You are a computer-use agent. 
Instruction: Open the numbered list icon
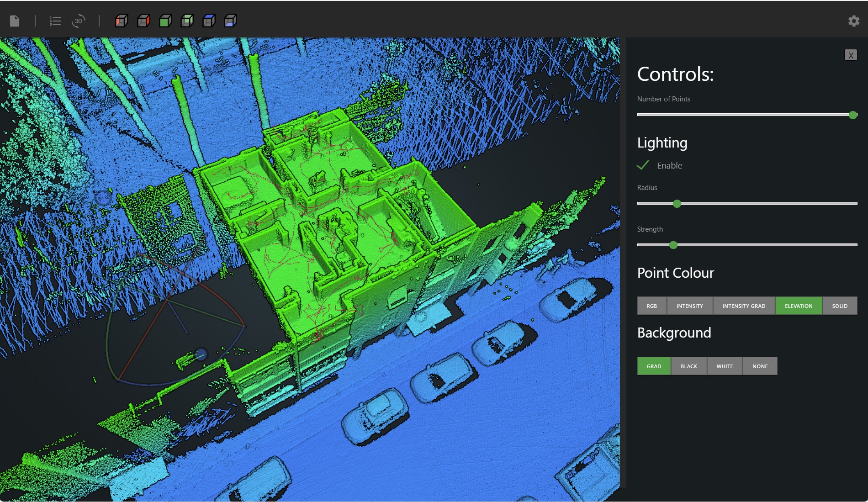55,21
